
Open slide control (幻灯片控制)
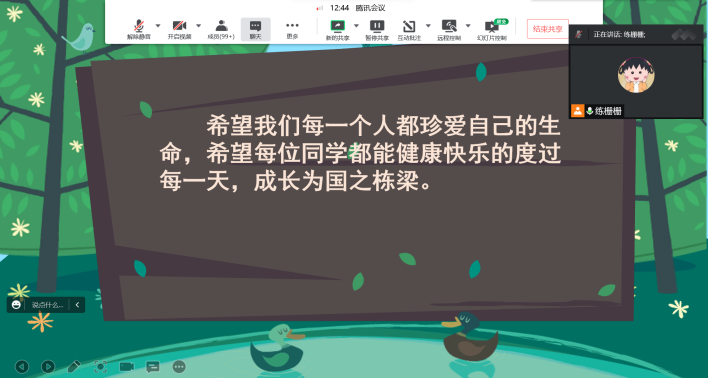[492, 30]
